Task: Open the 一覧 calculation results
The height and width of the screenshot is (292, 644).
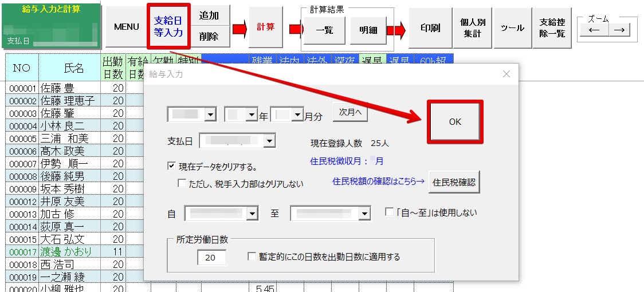Action: coord(324,30)
